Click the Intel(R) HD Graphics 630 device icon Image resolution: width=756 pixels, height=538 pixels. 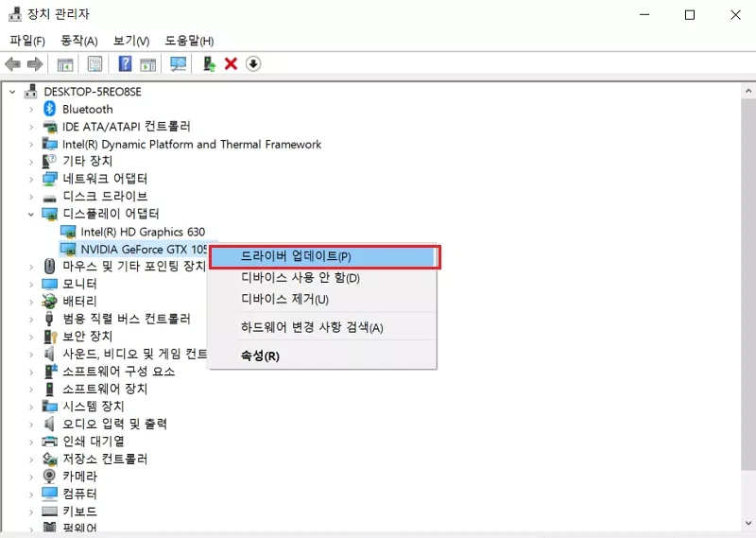click(x=68, y=232)
